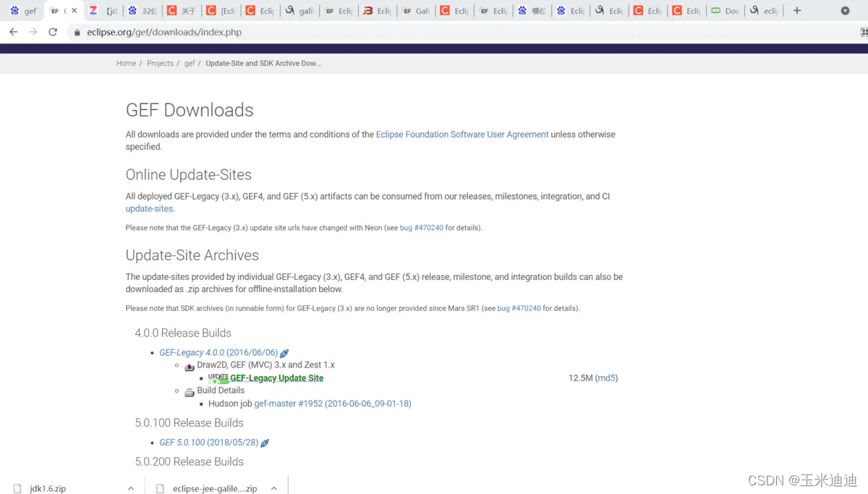868x494 pixels.
Task: Close the active GEF downloads tab
Action: pos(74,11)
